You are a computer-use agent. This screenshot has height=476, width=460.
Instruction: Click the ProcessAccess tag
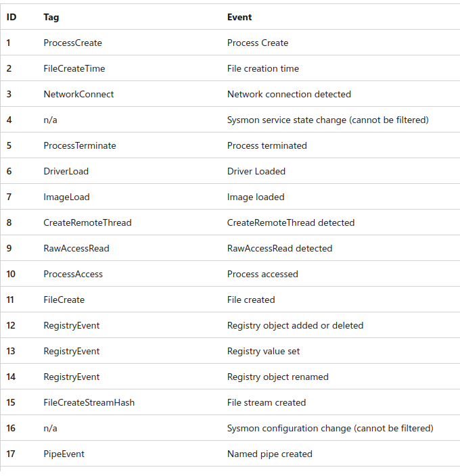pyautogui.click(x=73, y=274)
